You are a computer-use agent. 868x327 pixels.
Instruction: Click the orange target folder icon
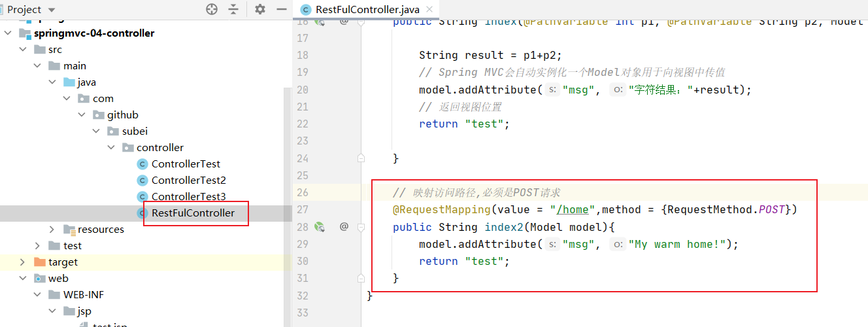point(40,262)
